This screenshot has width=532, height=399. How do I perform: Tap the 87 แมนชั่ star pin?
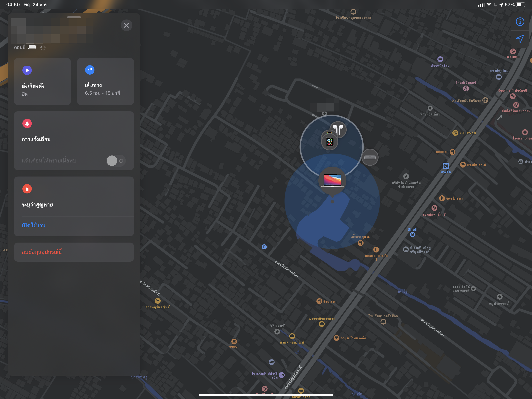click(277, 332)
